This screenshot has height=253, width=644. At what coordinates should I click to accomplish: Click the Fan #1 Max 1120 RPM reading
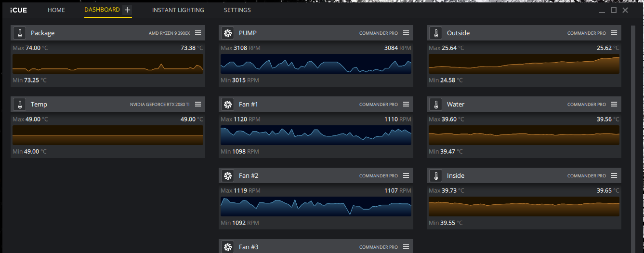pos(240,120)
